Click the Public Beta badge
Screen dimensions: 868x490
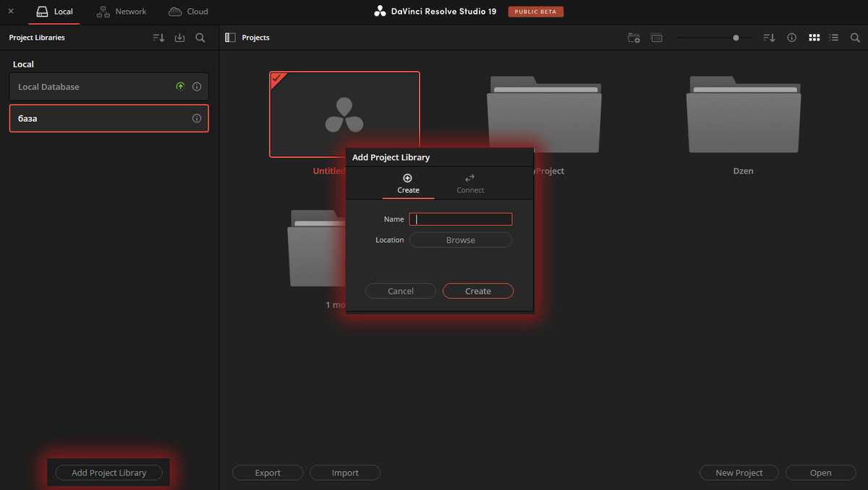[536, 12]
